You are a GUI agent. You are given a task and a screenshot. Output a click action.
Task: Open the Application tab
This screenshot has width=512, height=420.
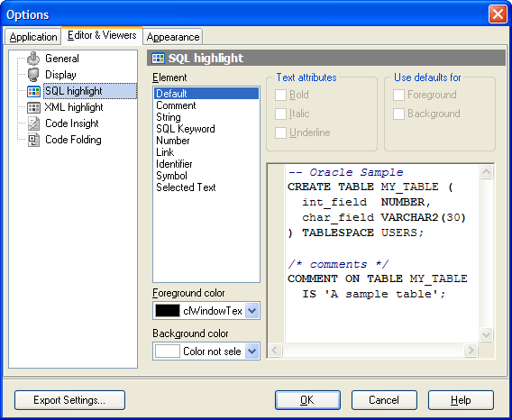(x=33, y=37)
